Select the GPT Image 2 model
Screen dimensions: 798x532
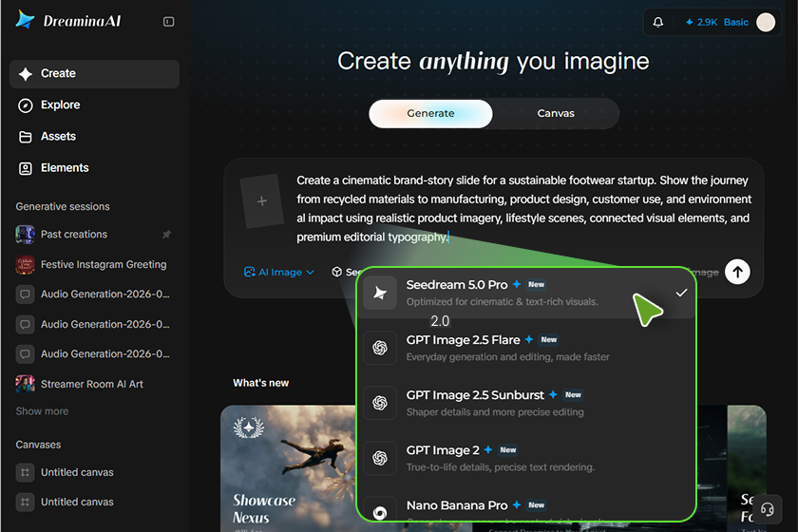526,458
